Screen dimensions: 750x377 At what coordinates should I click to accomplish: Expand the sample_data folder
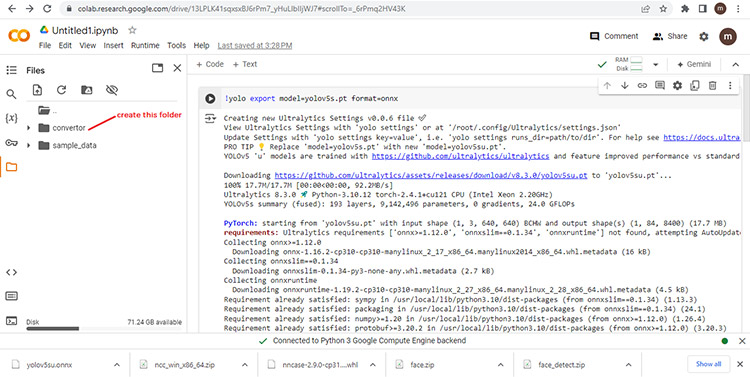tap(29, 145)
